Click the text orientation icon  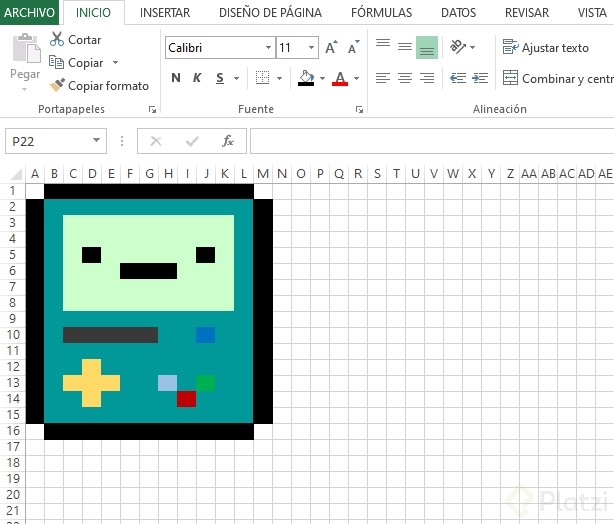tap(457, 47)
